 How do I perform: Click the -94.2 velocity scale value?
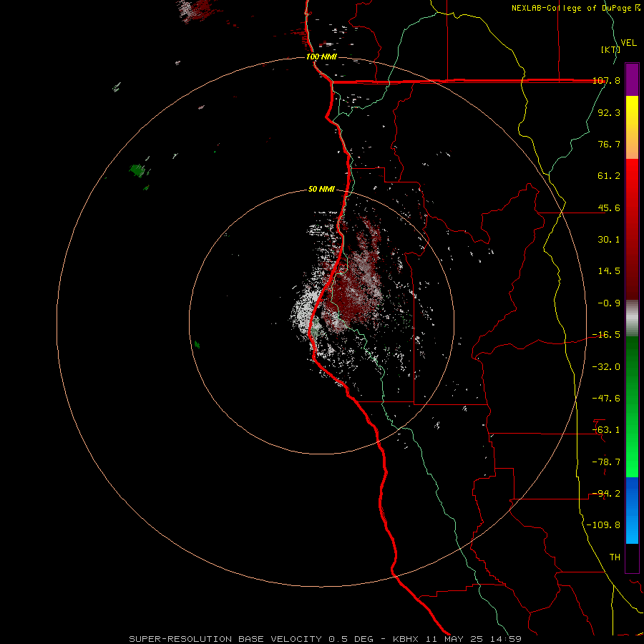pos(606,494)
